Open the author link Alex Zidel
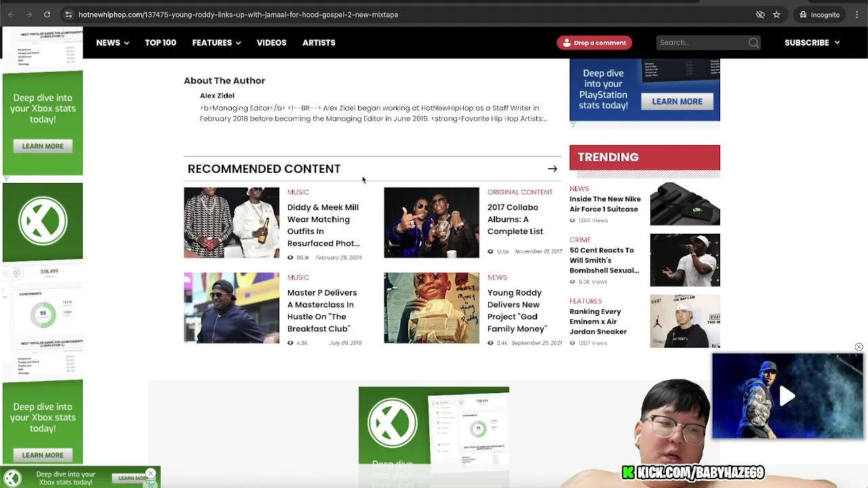 tap(217, 96)
